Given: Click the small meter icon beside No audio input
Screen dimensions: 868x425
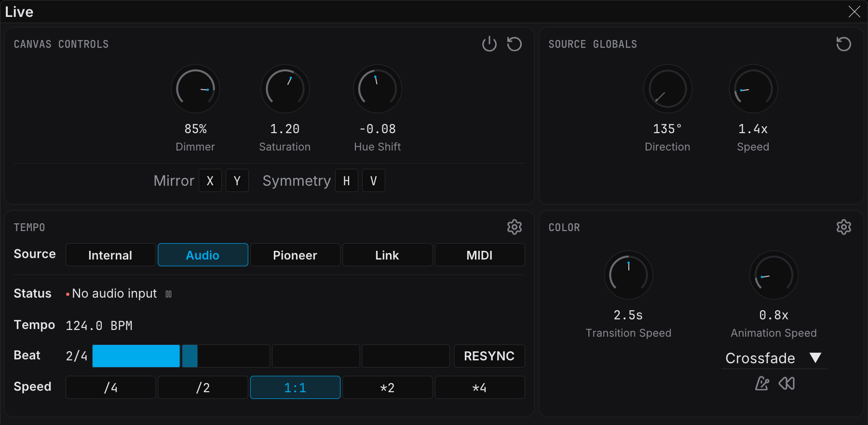Looking at the screenshot, I should tap(169, 294).
